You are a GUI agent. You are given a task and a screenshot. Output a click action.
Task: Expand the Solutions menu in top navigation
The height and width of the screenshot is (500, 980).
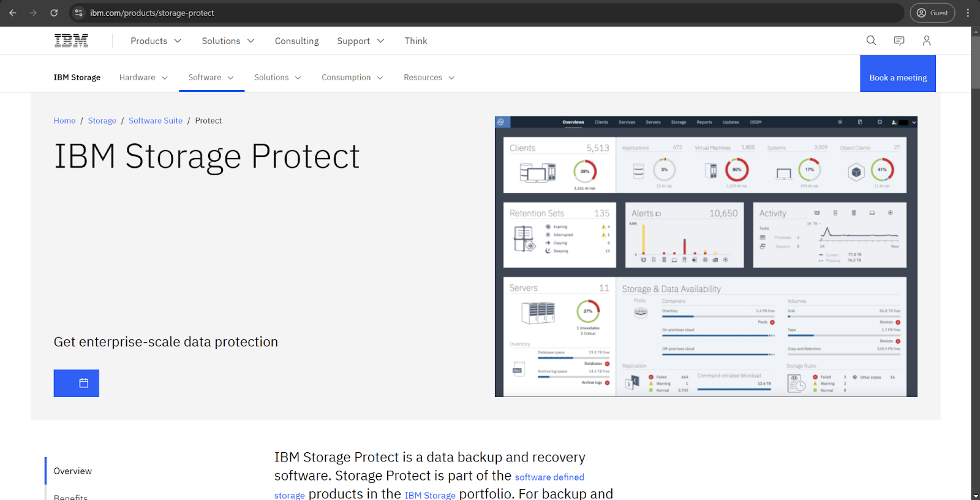pyautogui.click(x=228, y=41)
